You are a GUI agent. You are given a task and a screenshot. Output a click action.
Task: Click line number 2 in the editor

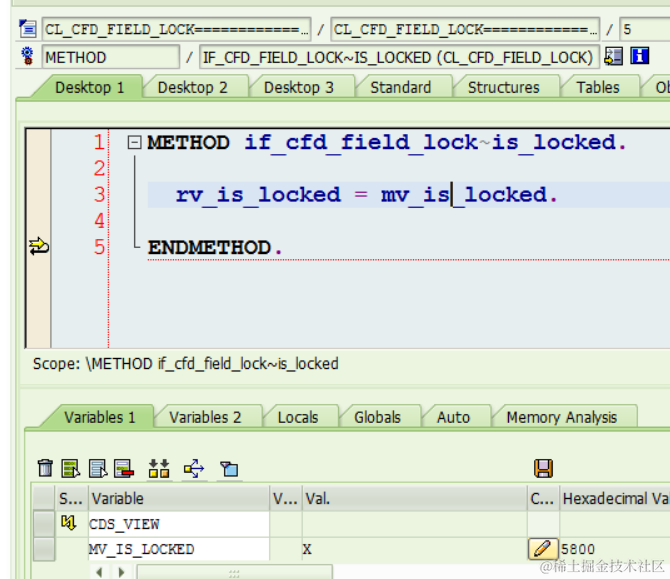point(99,168)
